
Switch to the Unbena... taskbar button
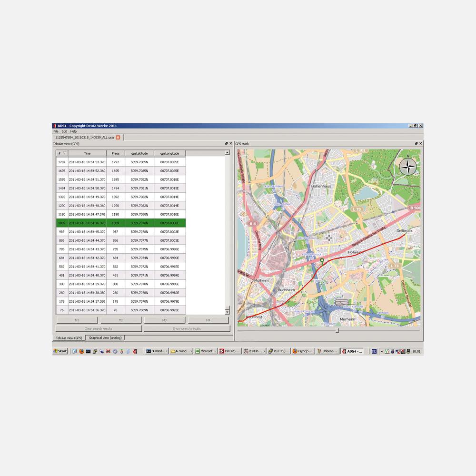click(327, 351)
